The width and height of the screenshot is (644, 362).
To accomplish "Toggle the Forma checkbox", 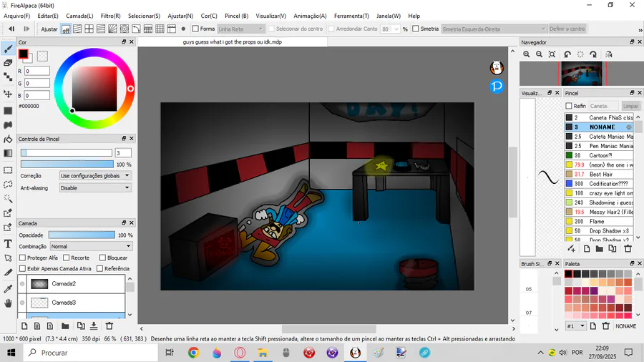I will [195, 29].
